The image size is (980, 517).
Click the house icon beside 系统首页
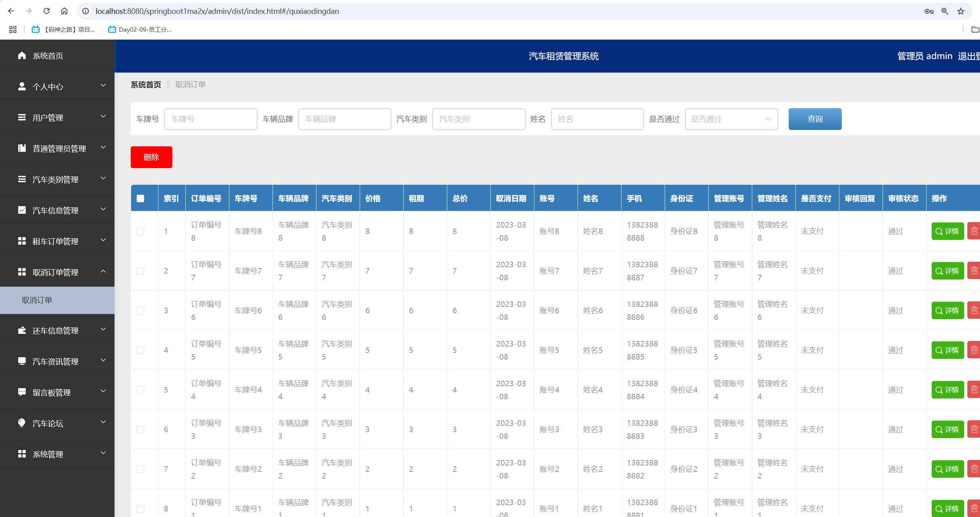[x=22, y=56]
